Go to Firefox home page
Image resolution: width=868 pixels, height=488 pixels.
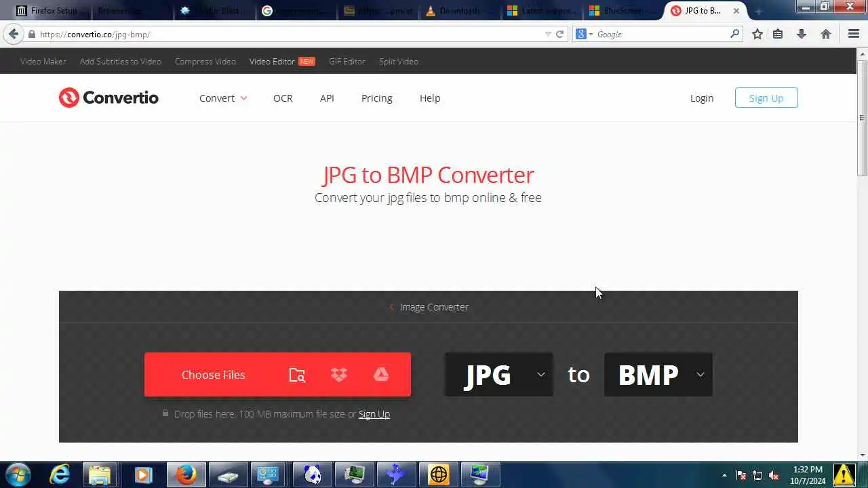(x=826, y=34)
